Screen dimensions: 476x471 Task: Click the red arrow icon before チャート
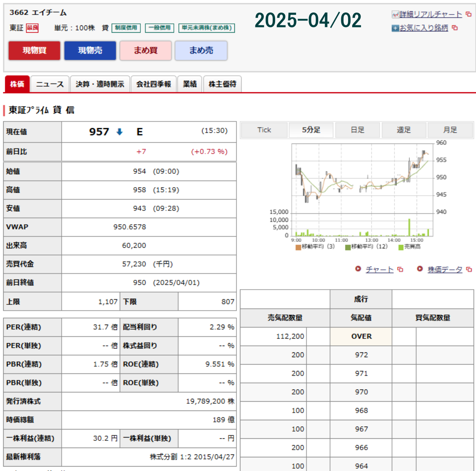click(x=358, y=269)
